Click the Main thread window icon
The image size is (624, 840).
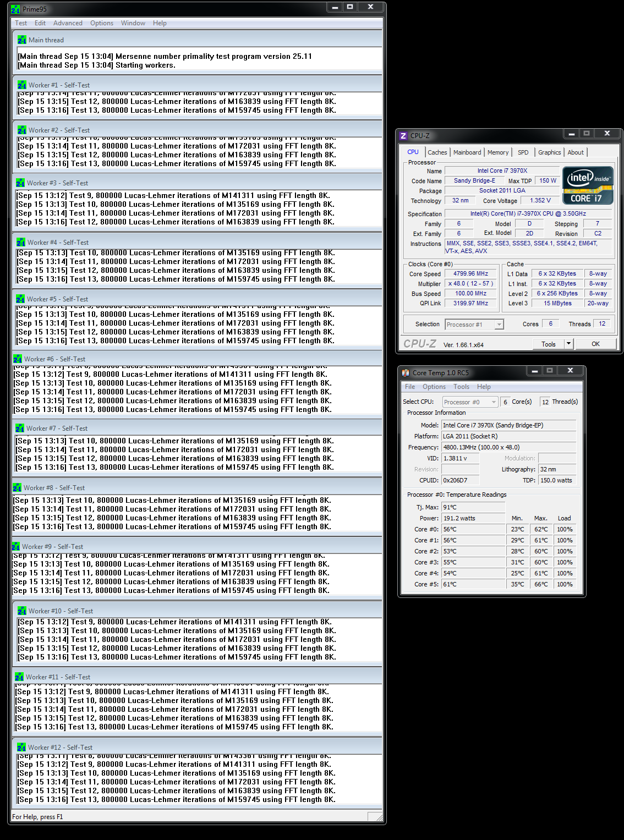pos(21,40)
